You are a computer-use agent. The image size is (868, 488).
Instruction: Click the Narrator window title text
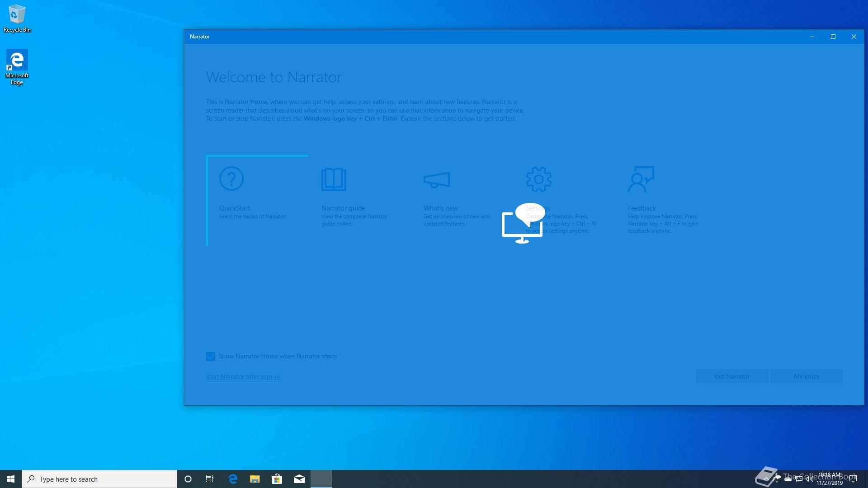click(x=200, y=37)
